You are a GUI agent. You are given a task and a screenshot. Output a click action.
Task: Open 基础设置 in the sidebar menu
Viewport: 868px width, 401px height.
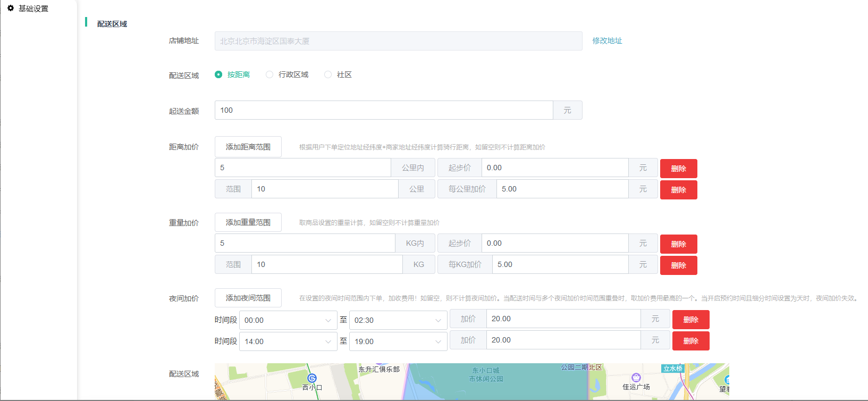pyautogui.click(x=33, y=9)
